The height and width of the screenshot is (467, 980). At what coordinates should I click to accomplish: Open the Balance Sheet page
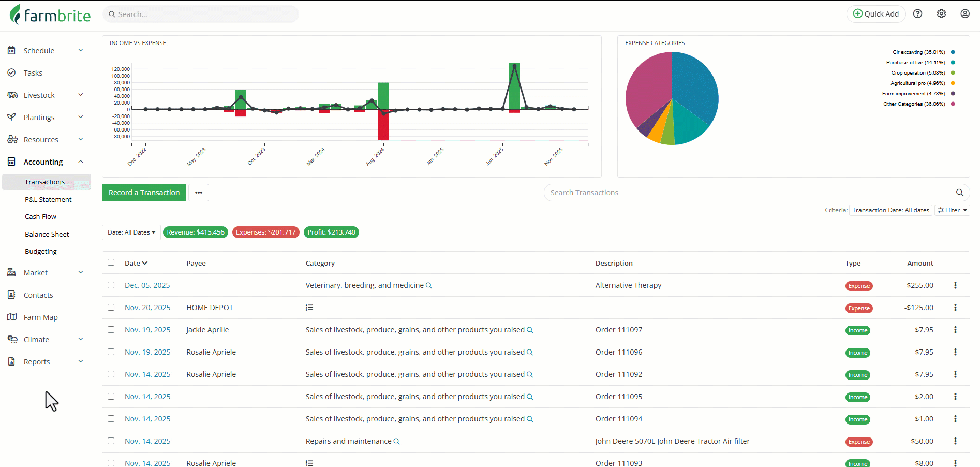click(47, 234)
